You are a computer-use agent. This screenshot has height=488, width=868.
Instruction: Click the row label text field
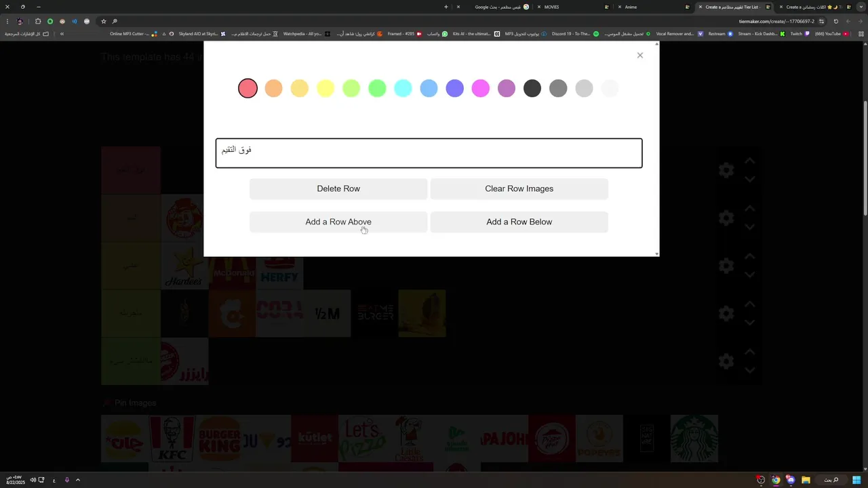point(429,153)
